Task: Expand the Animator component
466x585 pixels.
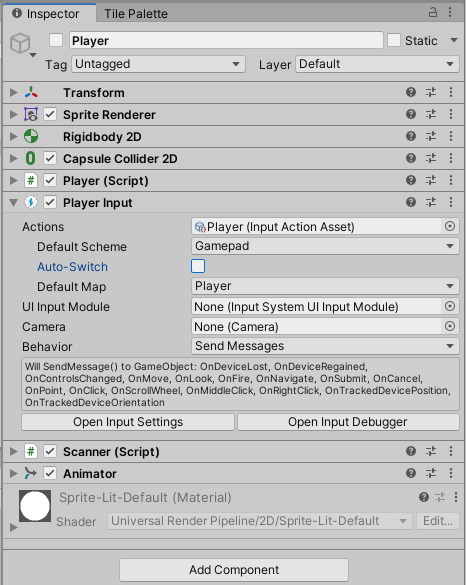Action: click(x=13, y=473)
